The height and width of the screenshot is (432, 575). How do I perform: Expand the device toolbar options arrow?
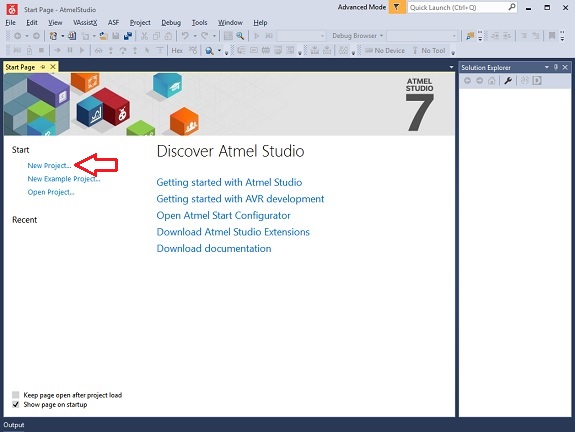point(453,52)
